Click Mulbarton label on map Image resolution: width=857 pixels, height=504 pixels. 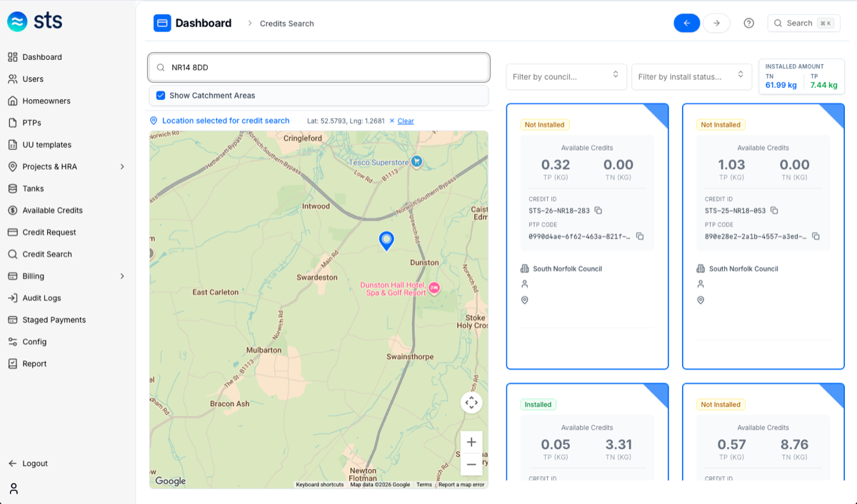pyautogui.click(x=264, y=351)
